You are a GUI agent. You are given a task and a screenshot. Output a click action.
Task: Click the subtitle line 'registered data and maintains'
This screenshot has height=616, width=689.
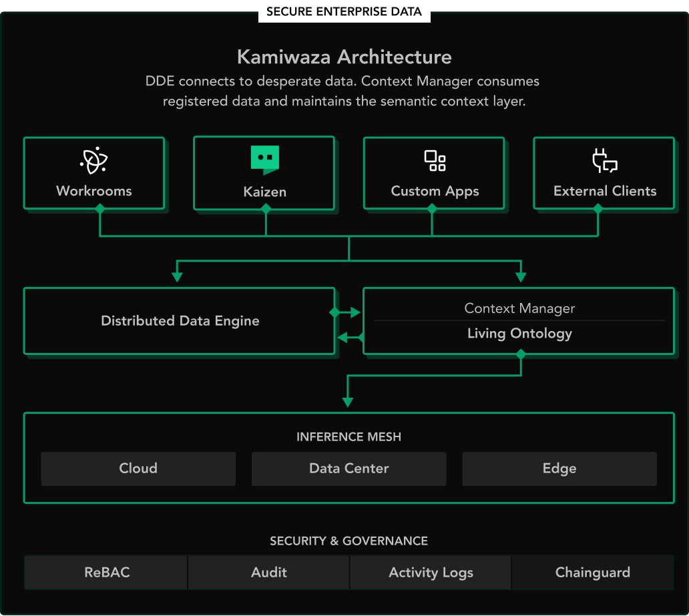pyautogui.click(x=344, y=101)
